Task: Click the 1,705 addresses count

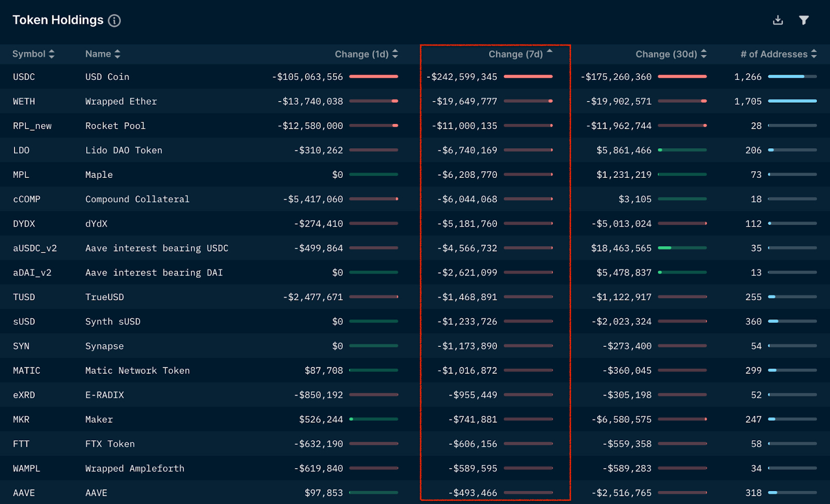Action: [748, 101]
